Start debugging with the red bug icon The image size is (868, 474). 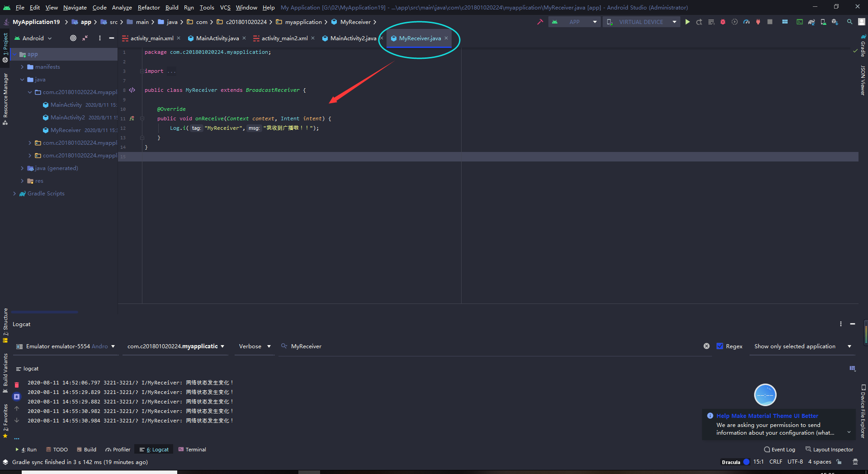(723, 22)
